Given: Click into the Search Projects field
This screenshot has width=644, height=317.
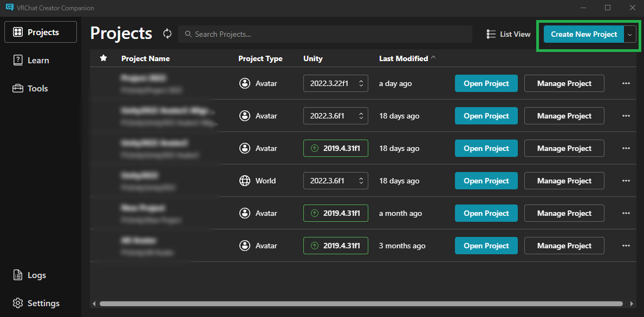Looking at the screenshot, I should 326,34.
